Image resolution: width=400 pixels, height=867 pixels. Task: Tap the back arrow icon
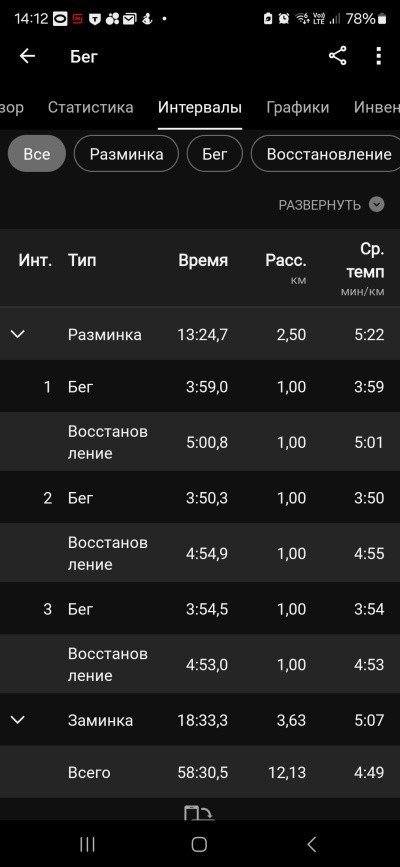point(27,56)
